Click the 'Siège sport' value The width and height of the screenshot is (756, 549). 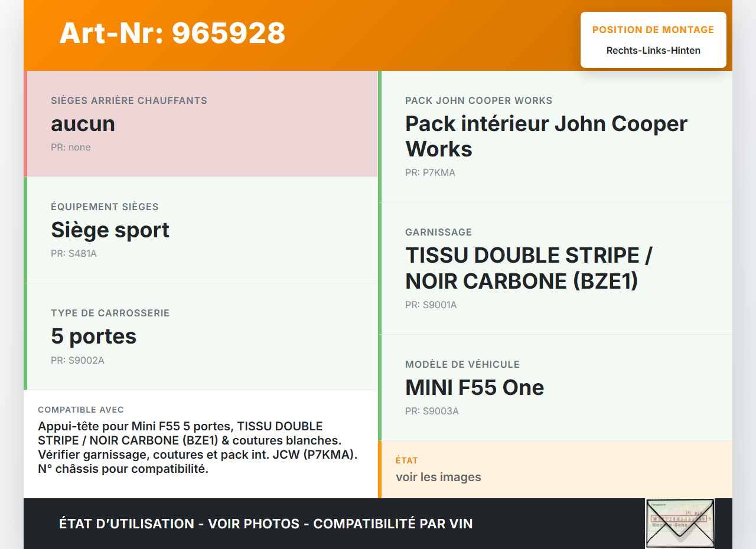pyautogui.click(x=110, y=230)
